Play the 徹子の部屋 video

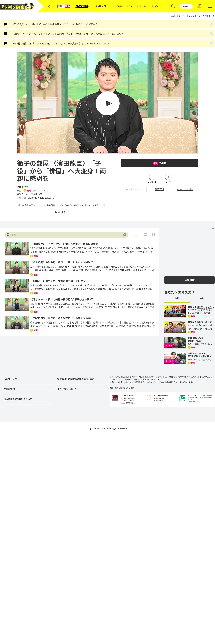pyautogui.click(x=108, y=103)
